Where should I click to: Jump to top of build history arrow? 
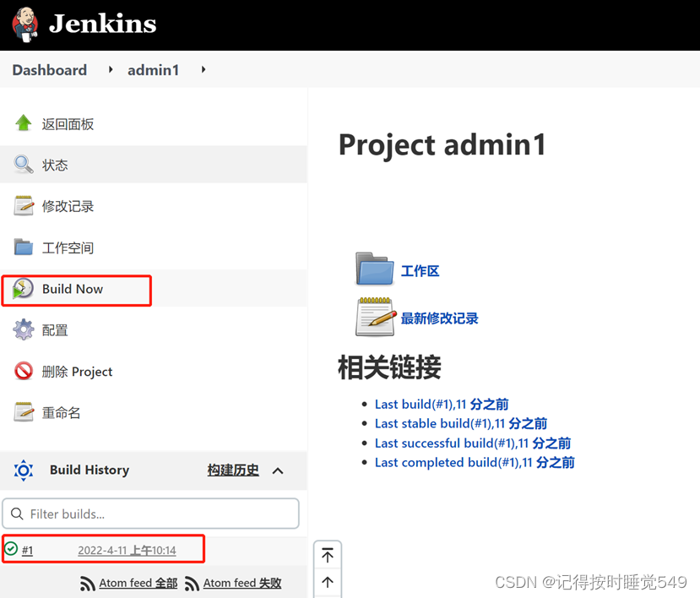click(328, 555)
